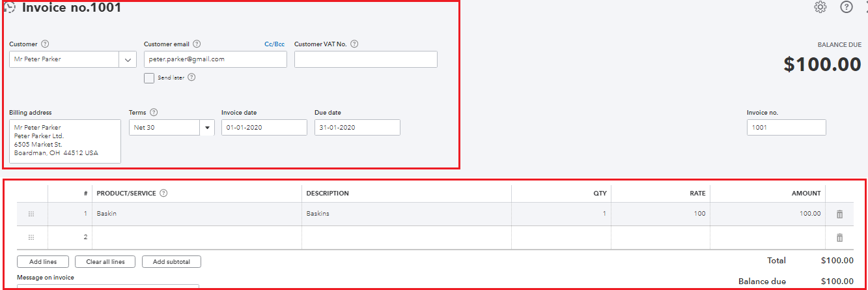This screenshot has height=290, width=868.
Task: Click the Customer email help icon
Action: pos(197,44)
